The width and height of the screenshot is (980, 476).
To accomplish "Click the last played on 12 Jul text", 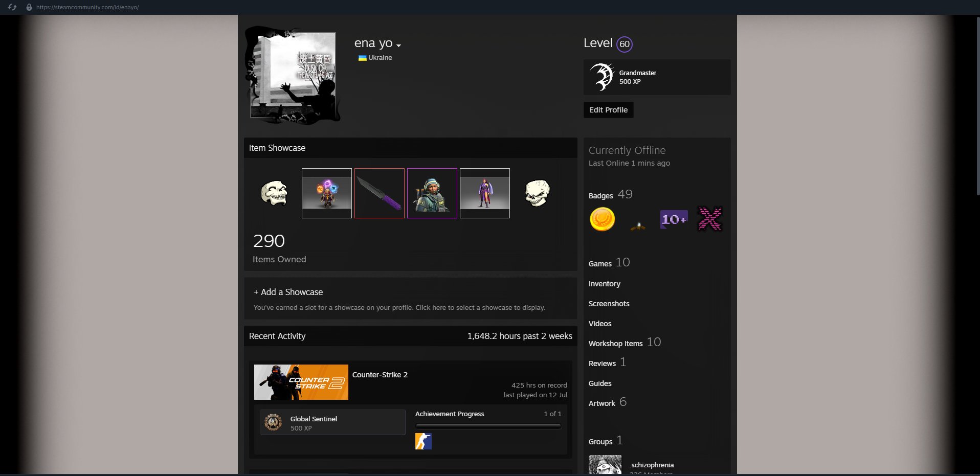I will point(535,395).
